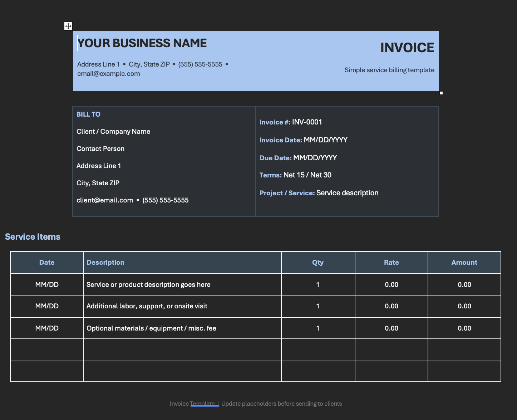Click 'City, State ZIP' in the blue header

coord(149,64)
